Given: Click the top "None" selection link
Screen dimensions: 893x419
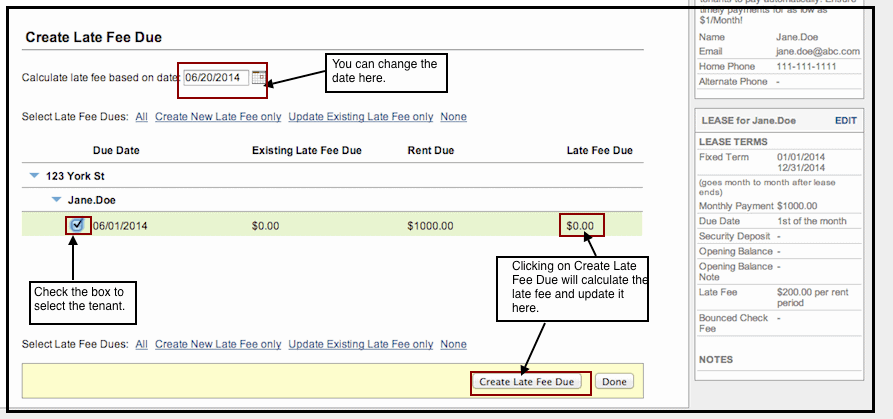Looking at the screenshot, I should [x=453, y=117].
